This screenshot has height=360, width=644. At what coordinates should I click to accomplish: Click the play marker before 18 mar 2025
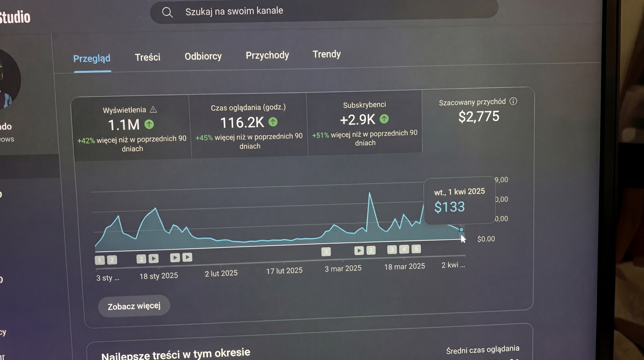pyautogui.click(x=359, y=250)
